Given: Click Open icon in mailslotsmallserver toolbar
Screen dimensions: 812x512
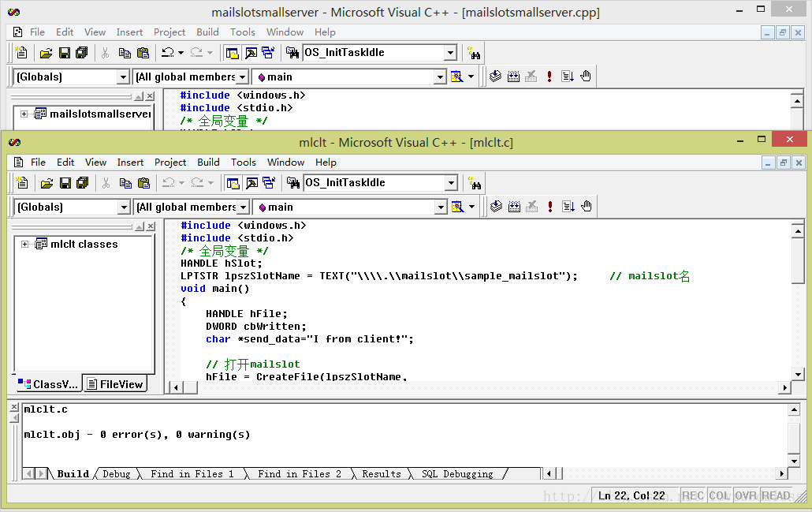Looking at the screenshot, I should [46, 52].
